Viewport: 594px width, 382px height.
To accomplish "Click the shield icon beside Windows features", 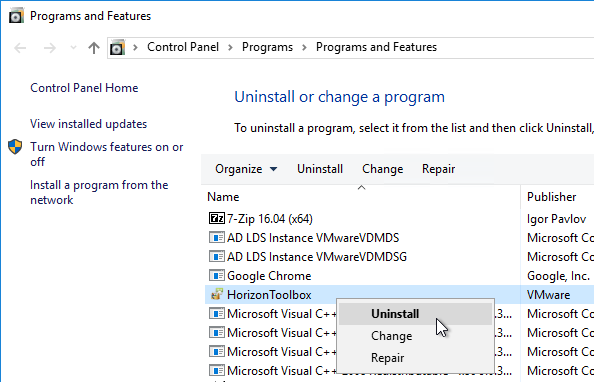I will tap(15, 147).
